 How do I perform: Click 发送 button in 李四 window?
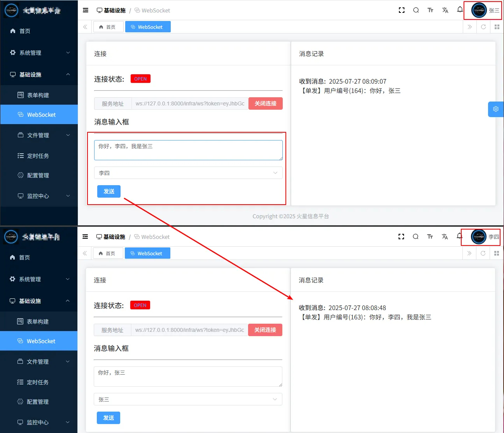(x=108, y=418)
